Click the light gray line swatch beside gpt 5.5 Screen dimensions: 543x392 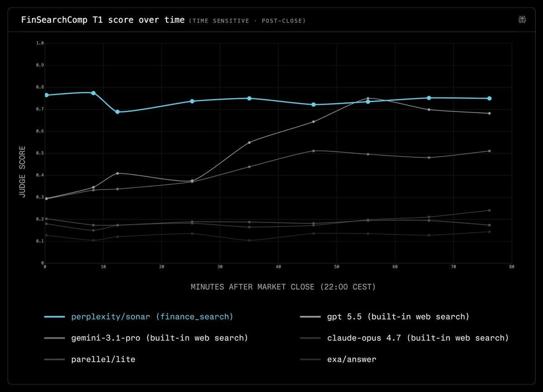[310, 317]
